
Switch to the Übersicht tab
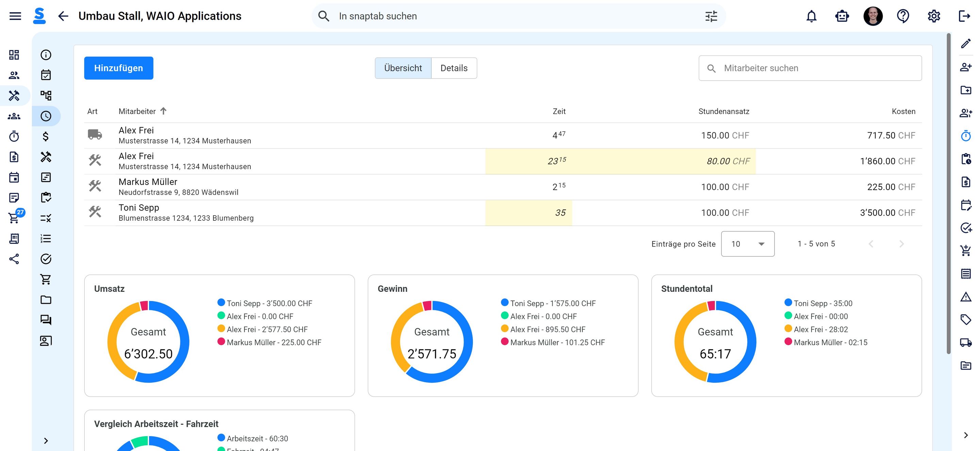403,68
